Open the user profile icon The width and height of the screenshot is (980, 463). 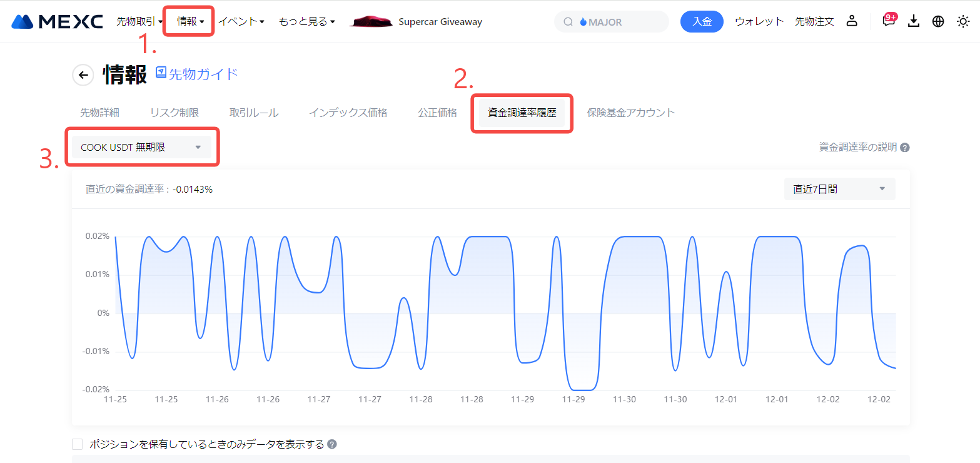(x=851, y=21)
